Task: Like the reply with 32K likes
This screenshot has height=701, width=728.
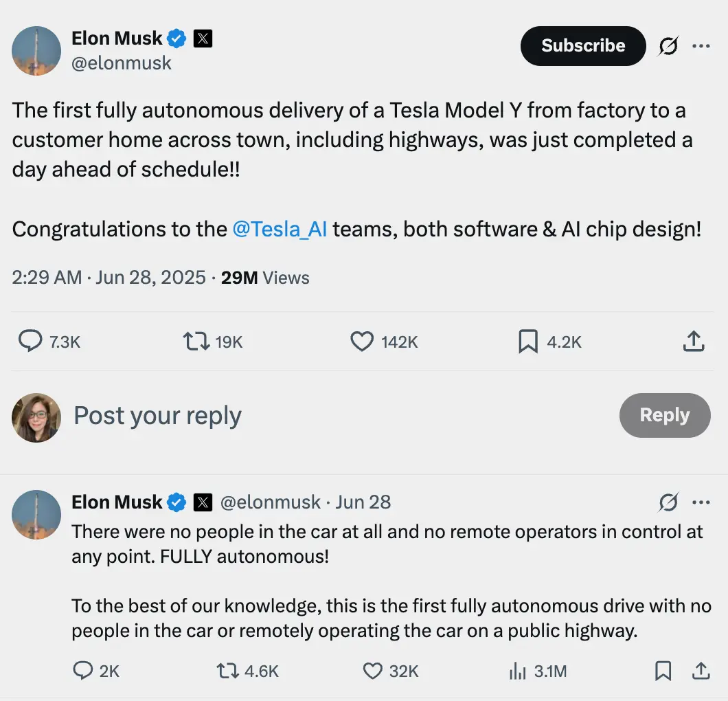Action: (x=372, y=671)
